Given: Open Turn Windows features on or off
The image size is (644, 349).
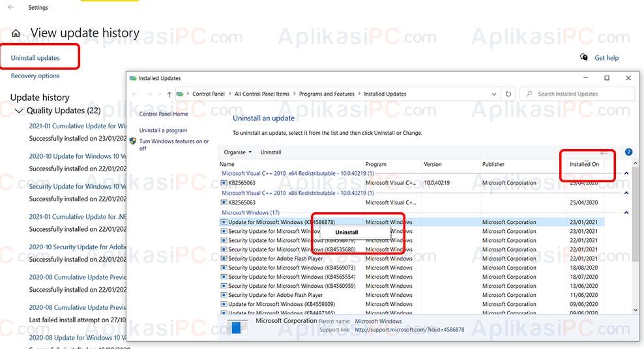Looking at the screenshot, I should (174, 145).
